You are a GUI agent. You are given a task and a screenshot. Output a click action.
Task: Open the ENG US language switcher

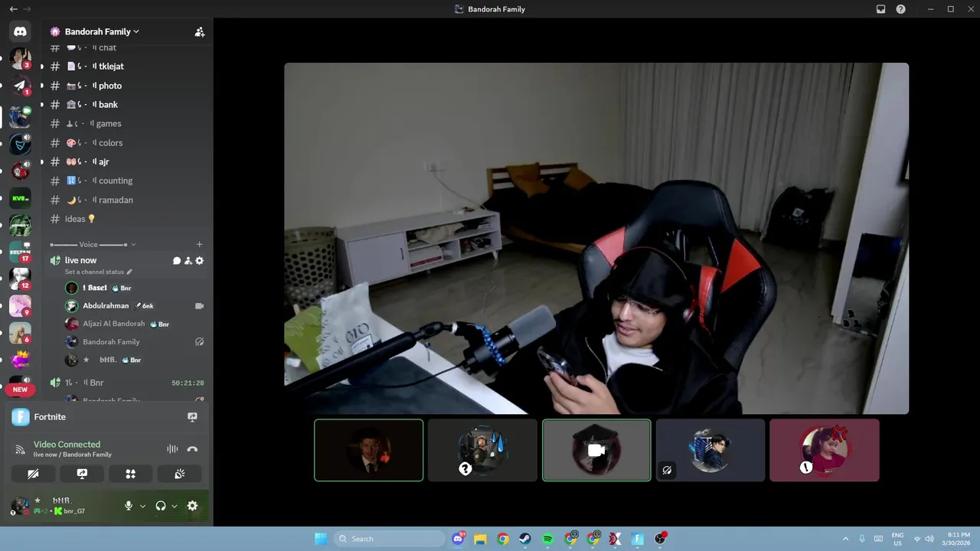point(897,539)
